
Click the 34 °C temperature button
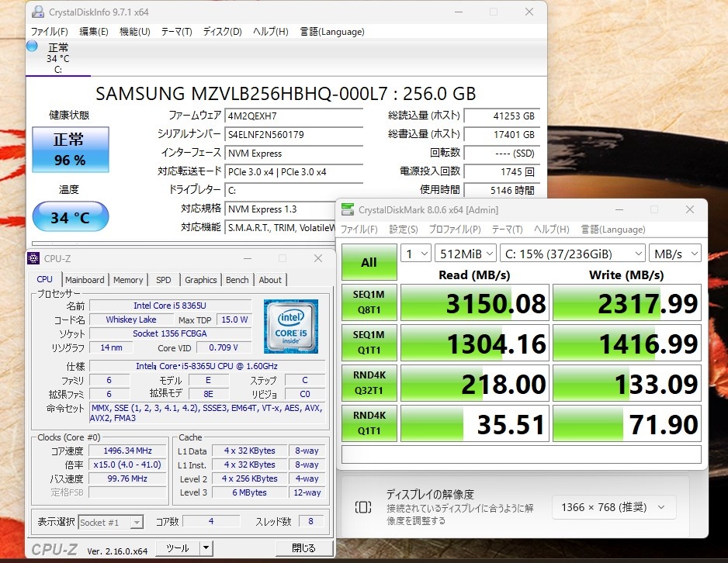[x=70, y=216]
